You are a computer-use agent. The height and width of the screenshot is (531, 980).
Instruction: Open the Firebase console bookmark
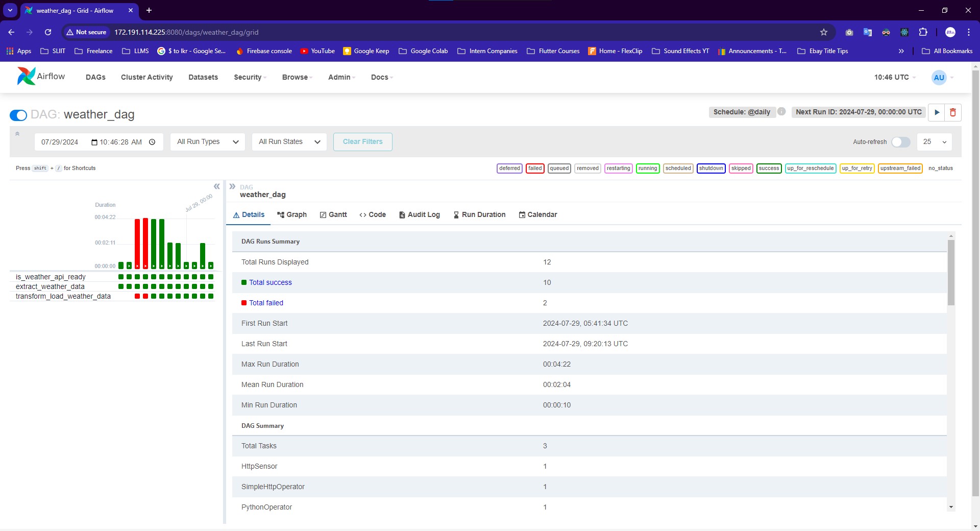click(x=264, y=51)
